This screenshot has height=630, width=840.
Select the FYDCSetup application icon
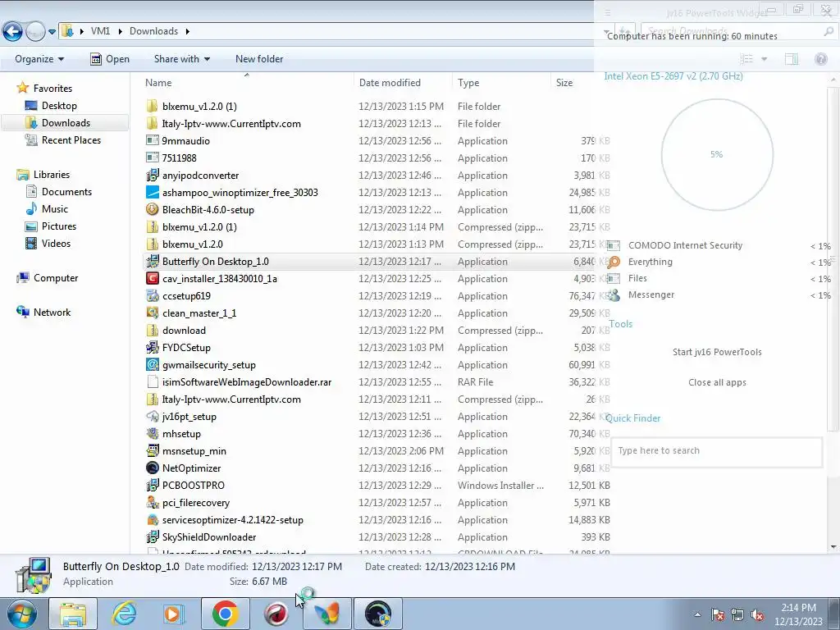(153, 347)
